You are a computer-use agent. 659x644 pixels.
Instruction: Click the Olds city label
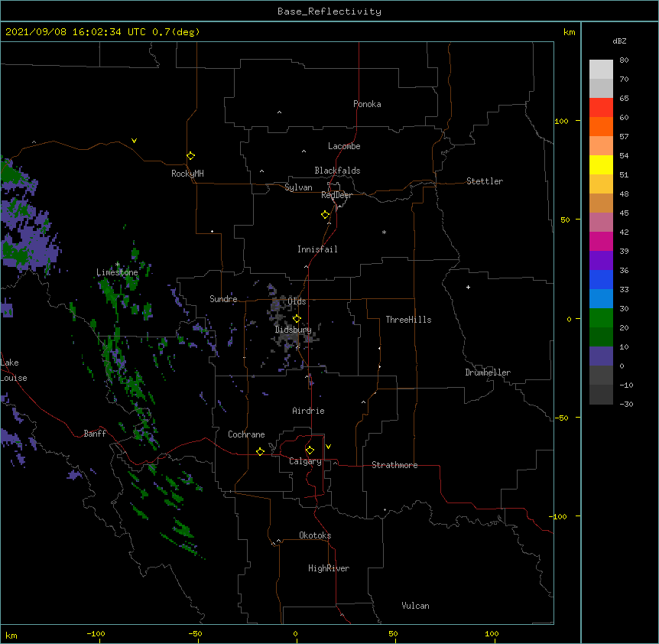point(297,301)
